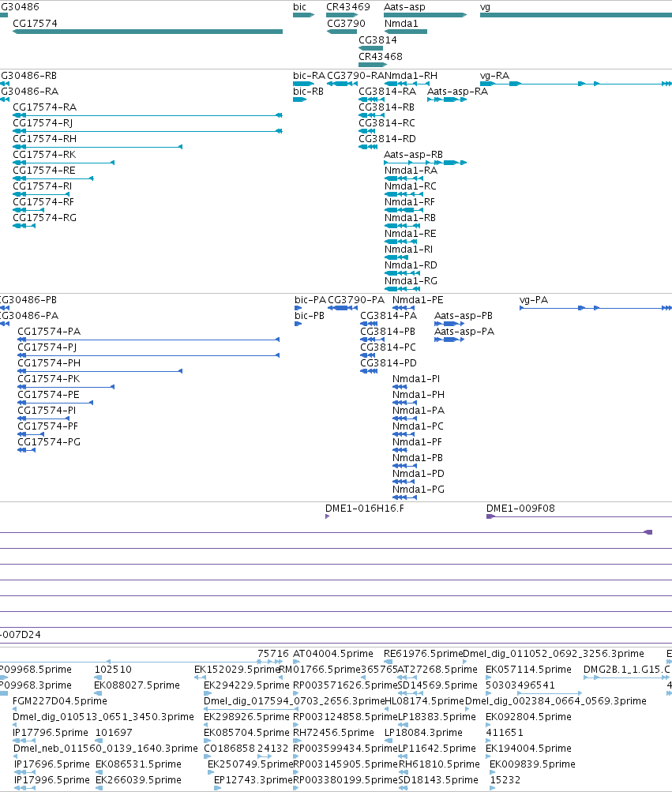Viewport: 672px width, 792px height.
Task: Click clone DME1-009F08
Action: pos(520,509)
